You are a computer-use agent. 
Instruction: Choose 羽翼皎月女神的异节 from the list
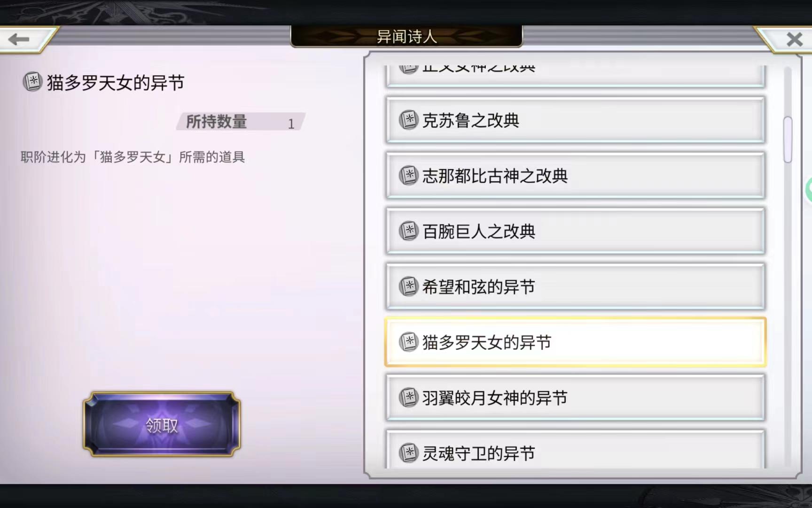point(575,397)
